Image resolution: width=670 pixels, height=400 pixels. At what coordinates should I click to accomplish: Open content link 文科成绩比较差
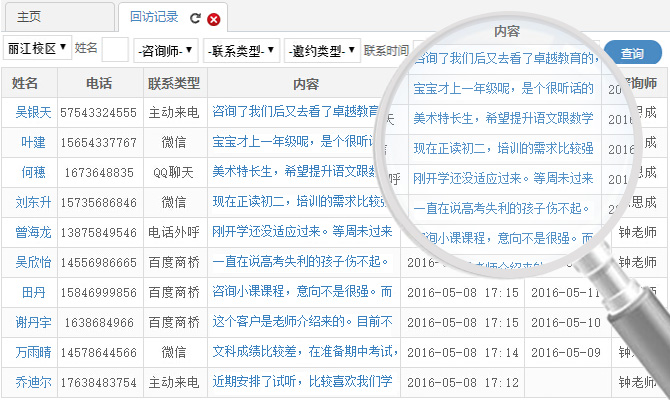pos(305,351)
